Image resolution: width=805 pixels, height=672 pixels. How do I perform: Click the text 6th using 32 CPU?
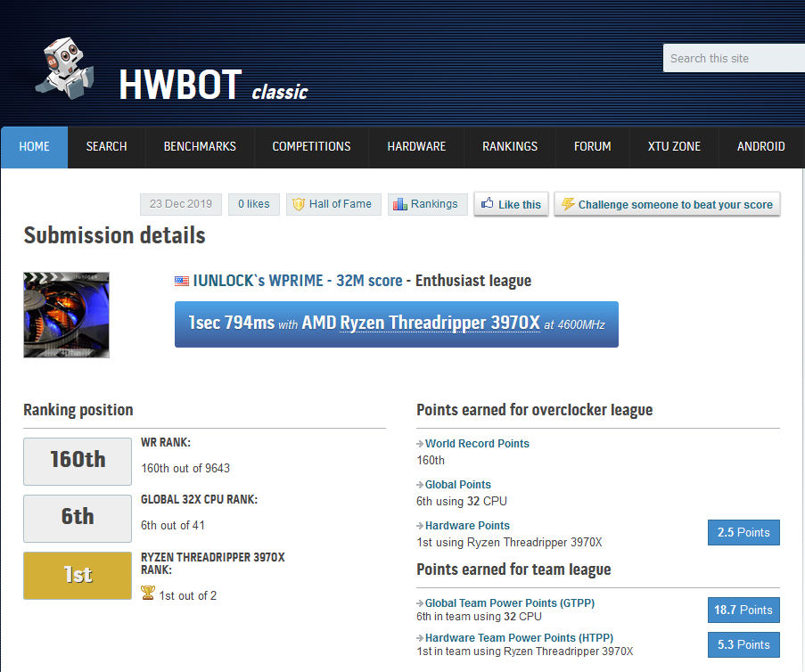(x=462, y=501)
